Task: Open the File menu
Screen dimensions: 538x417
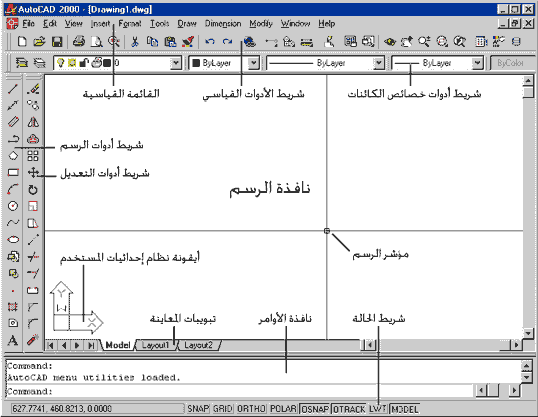Action: click(28, 24)
